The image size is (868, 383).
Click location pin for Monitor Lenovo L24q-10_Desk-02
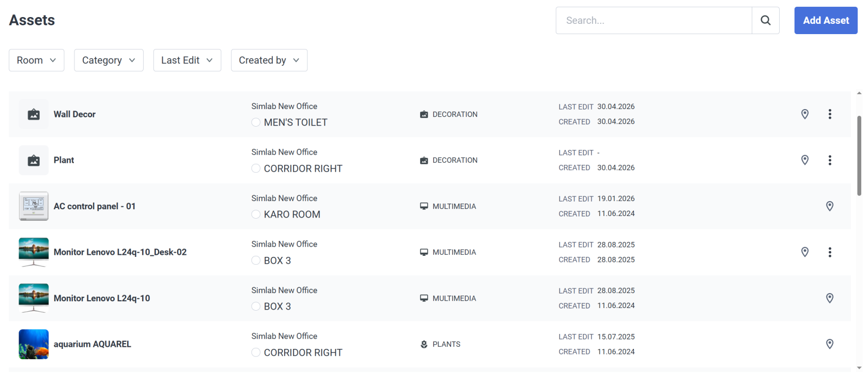(x=805, y=252)
